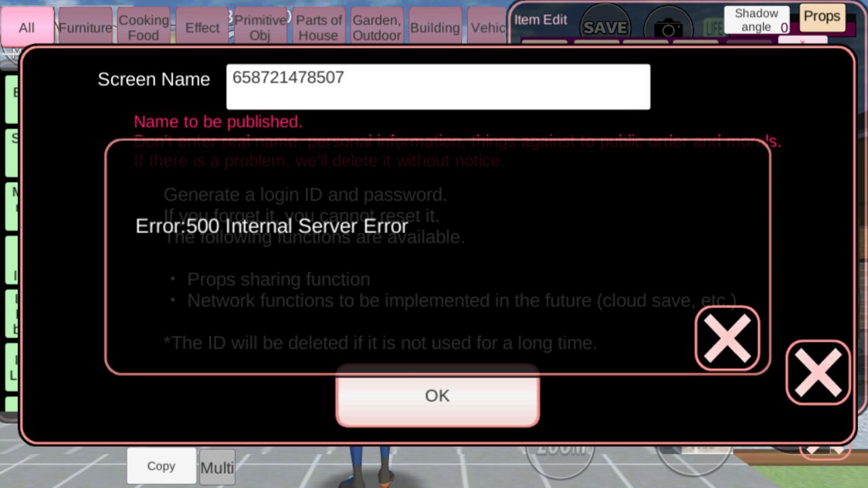Switch to the Furniture category tab

point(85,27)
